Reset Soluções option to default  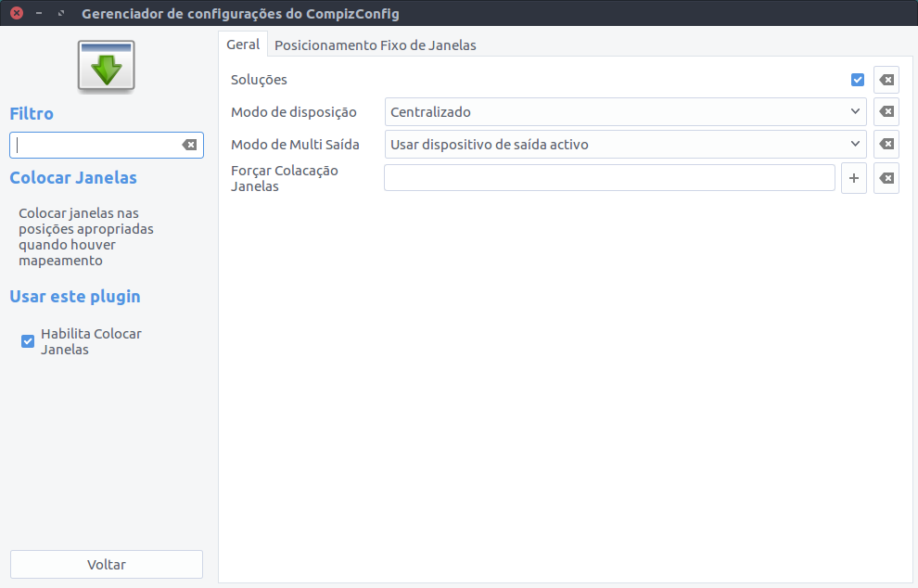pos(886,80)
